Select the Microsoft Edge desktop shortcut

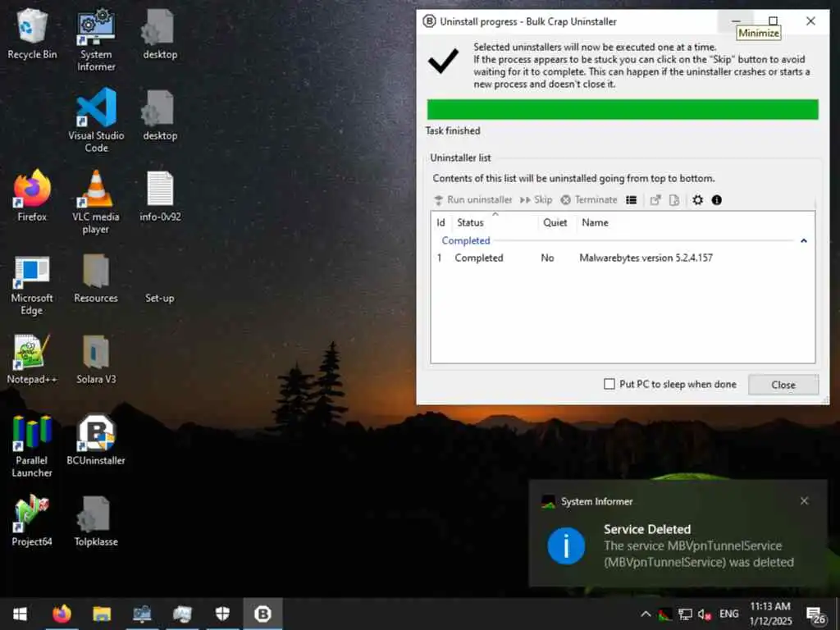(x=32, y=283)
